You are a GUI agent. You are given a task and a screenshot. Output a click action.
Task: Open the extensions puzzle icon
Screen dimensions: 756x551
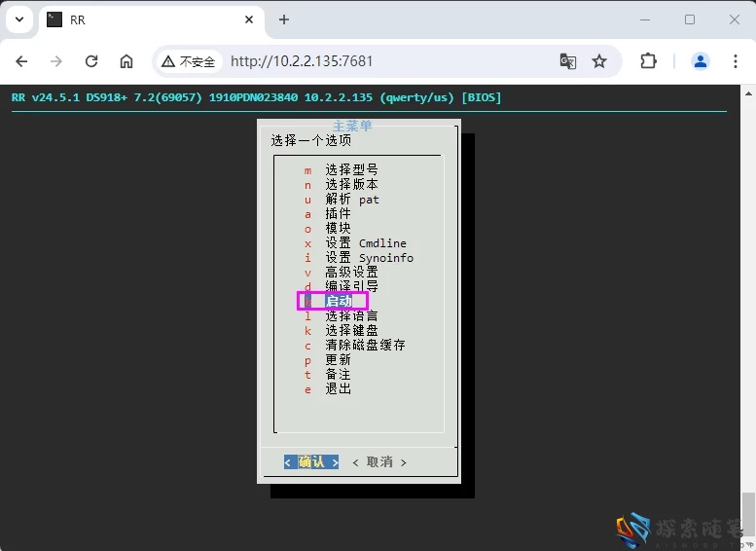click(x=648, y=61)
